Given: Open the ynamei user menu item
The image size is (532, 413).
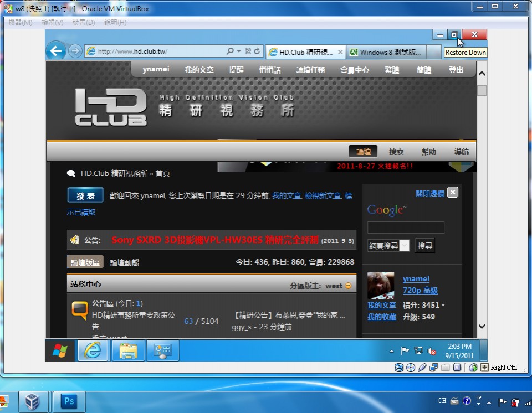Looking at the screenshot, I should (156, 69).
